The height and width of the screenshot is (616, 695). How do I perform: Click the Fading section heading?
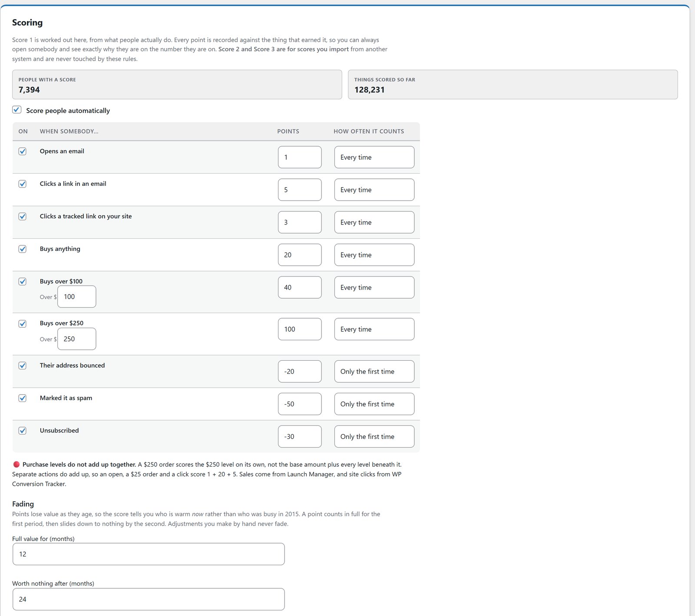tap(23, 504)
